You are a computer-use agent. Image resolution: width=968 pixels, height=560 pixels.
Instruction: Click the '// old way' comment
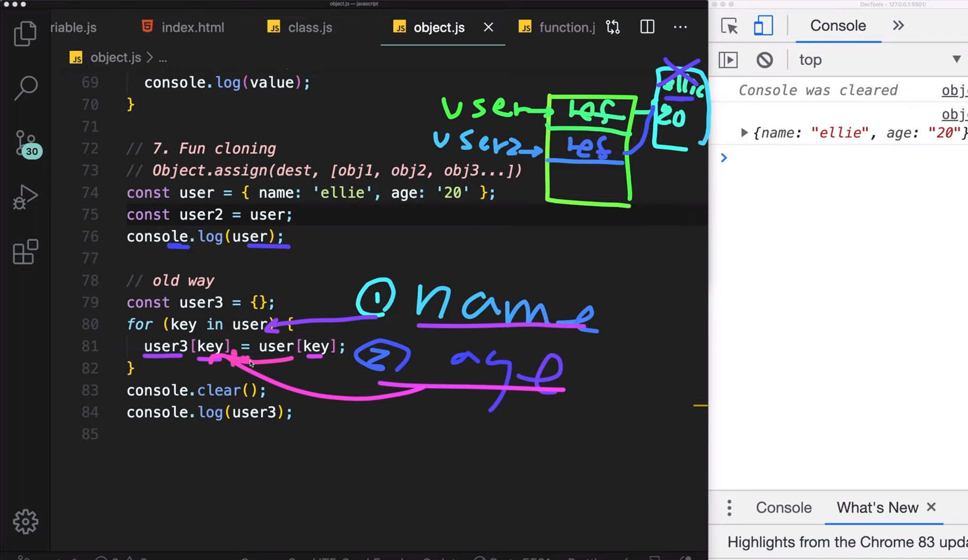170,281
